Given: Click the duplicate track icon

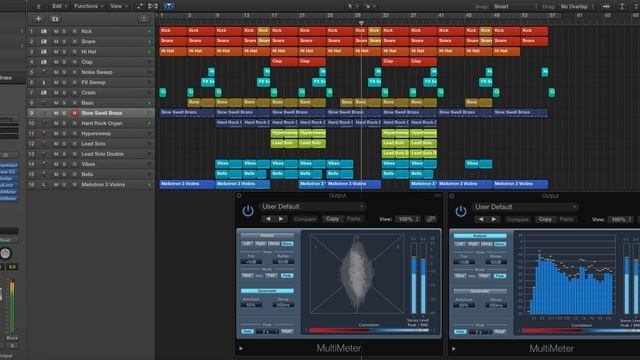Looking at the screenshot, I should coord(55,19).
